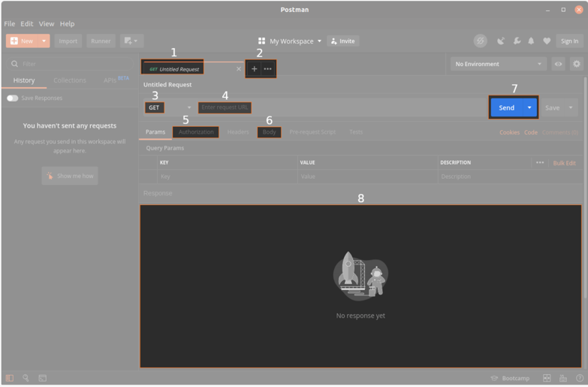Click the environment quick look eye icon

[559, 64]
